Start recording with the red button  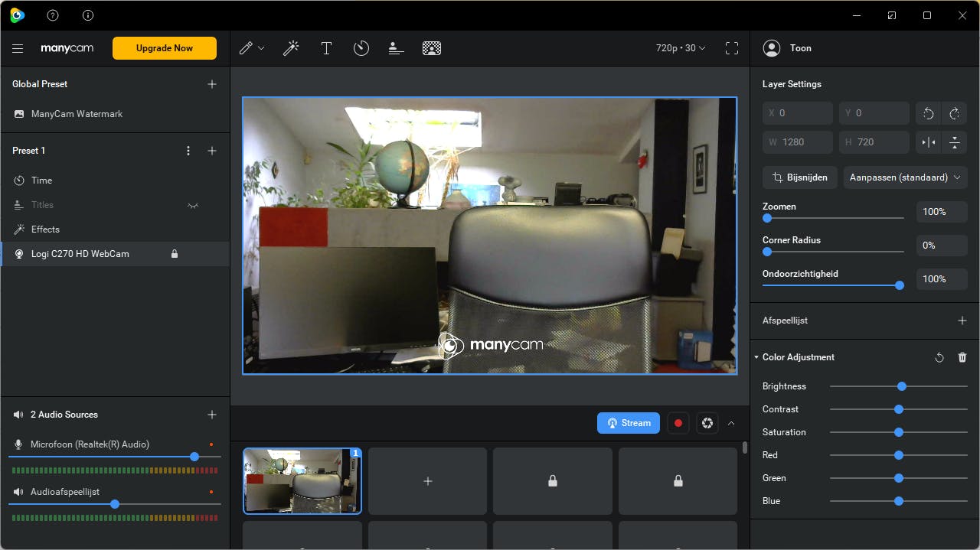point(678,423)
